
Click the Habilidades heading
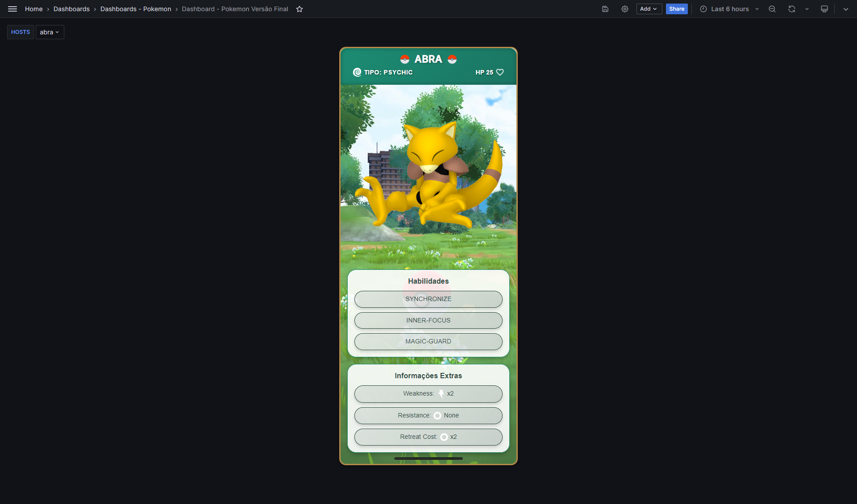(x=428, y=281)
